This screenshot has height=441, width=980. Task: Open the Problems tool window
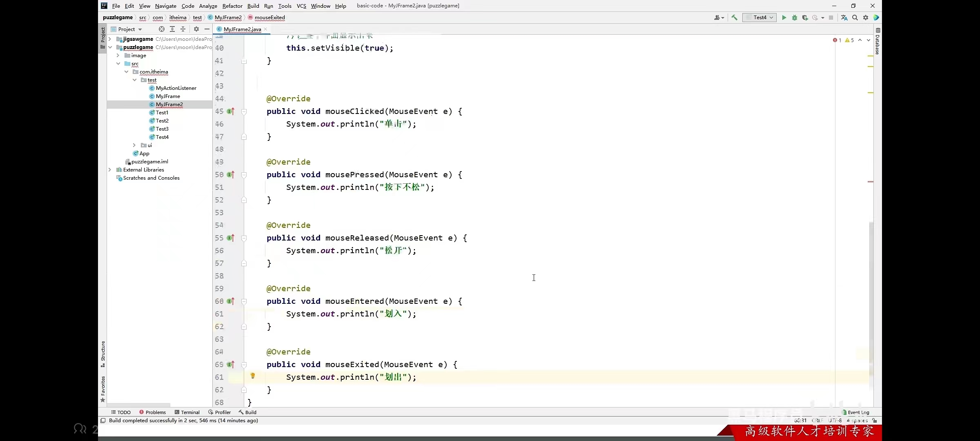point(152,412)
